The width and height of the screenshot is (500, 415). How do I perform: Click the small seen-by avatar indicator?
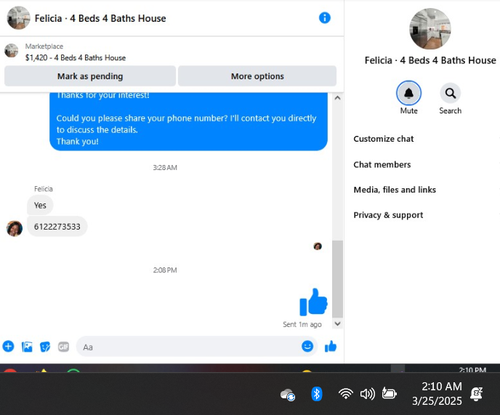[318, 246]
